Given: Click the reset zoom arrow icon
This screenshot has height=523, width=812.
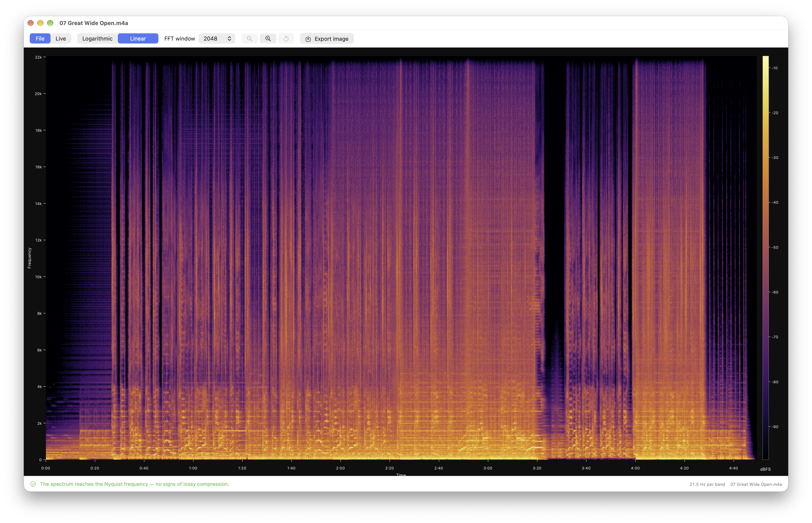Looking at the screenshot, I should pos(286,39).
